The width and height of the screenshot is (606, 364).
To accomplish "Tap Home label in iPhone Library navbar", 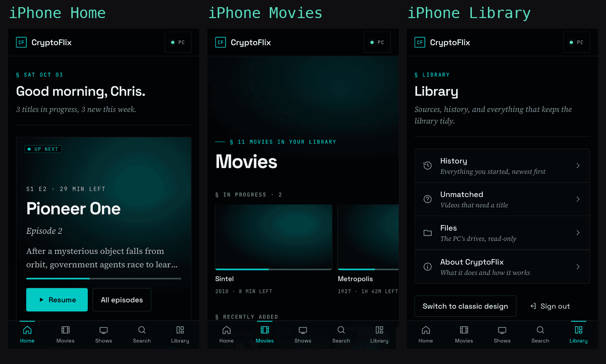I will pos(426,341).
